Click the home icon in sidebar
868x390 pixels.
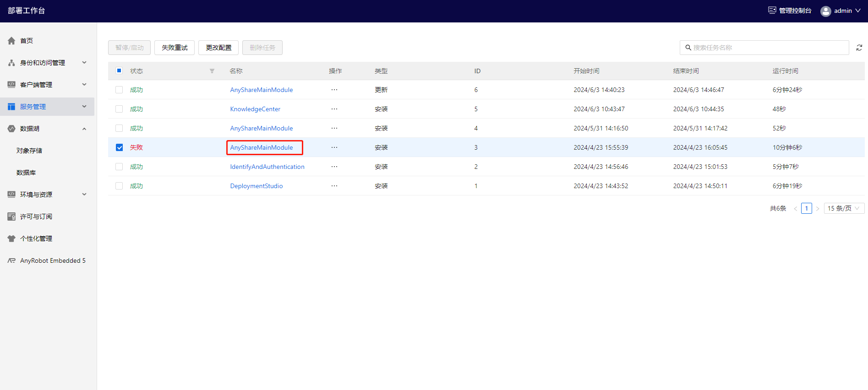click(x=11, y=41)
